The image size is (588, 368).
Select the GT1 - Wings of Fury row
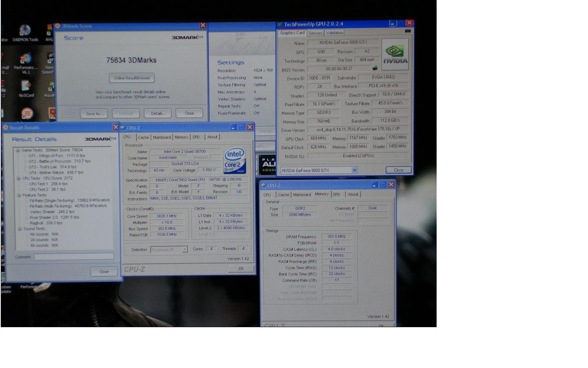57,156
